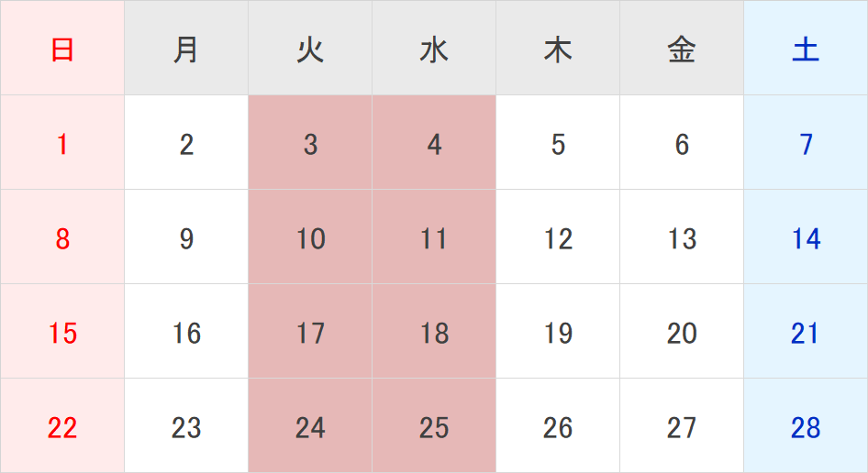Choose Saturday the 7th
This screenshot has height=473, width=868.
click(806, 144)
